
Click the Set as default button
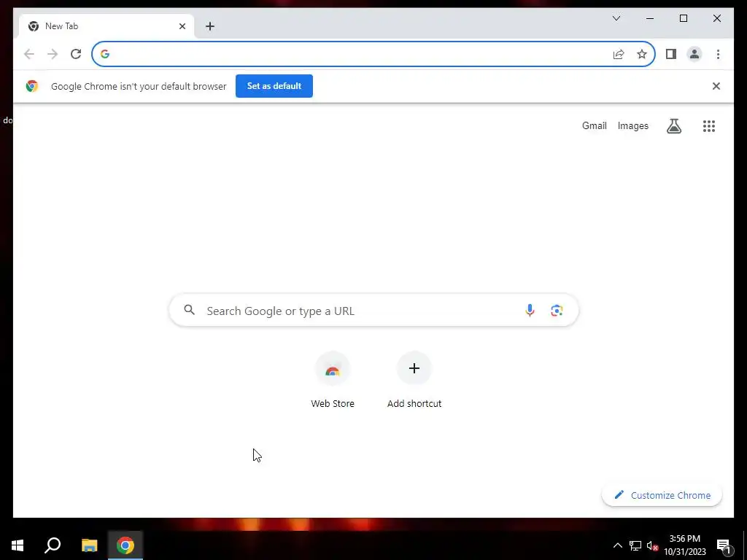coord(274,86)
